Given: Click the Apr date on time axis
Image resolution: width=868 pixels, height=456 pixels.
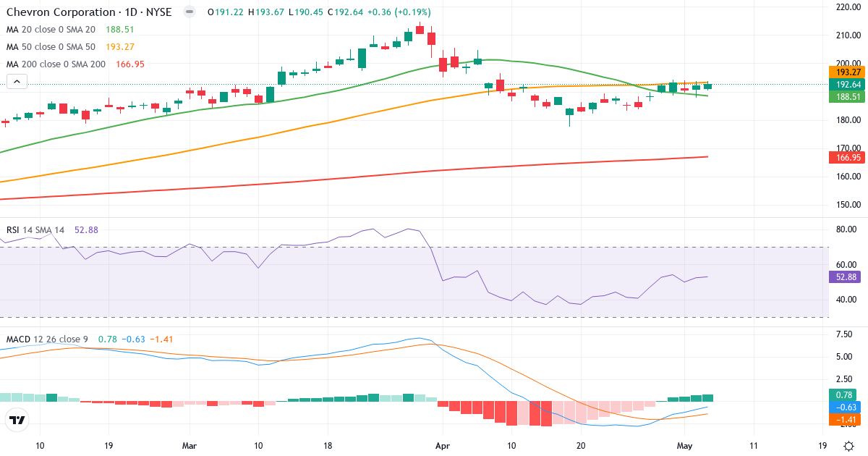Looking at the screenshot, I should (441, 446).
